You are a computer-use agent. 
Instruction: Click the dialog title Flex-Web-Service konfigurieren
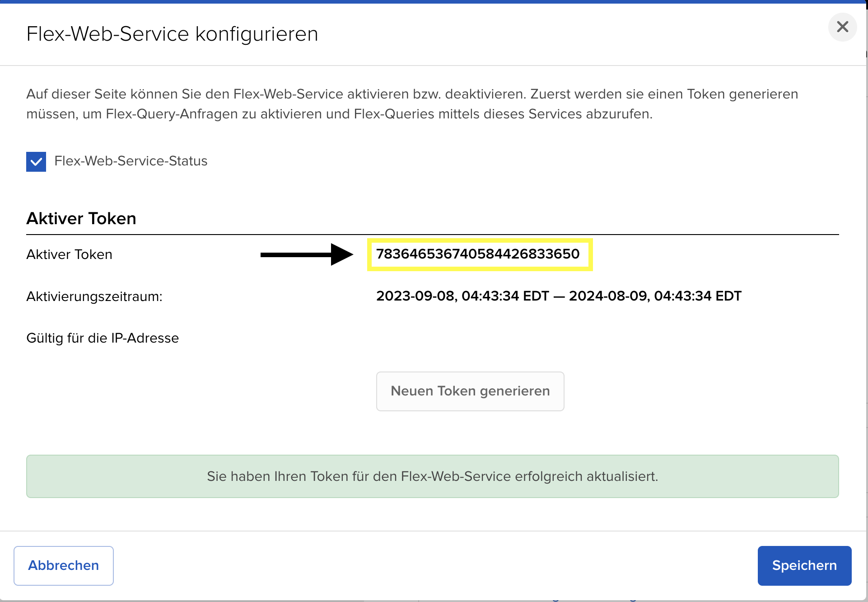(172, 34)
